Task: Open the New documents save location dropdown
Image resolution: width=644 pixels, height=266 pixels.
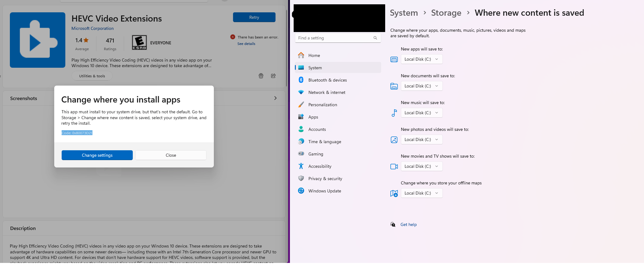Action: tap(422, 86)
